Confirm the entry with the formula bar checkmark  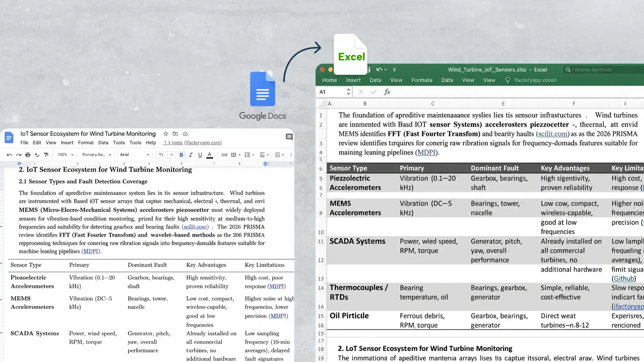click(374, 92)
